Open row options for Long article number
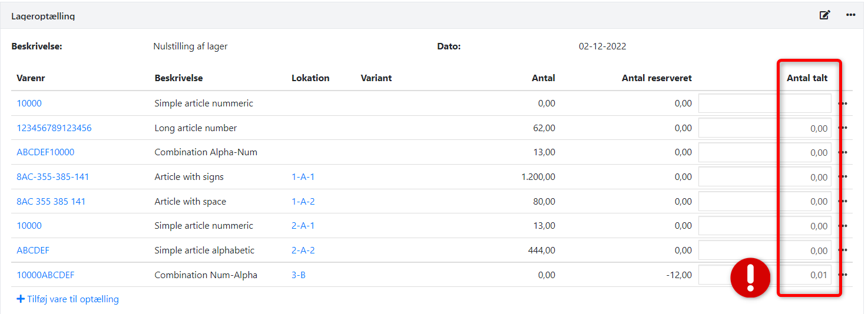 coord(843,128)
